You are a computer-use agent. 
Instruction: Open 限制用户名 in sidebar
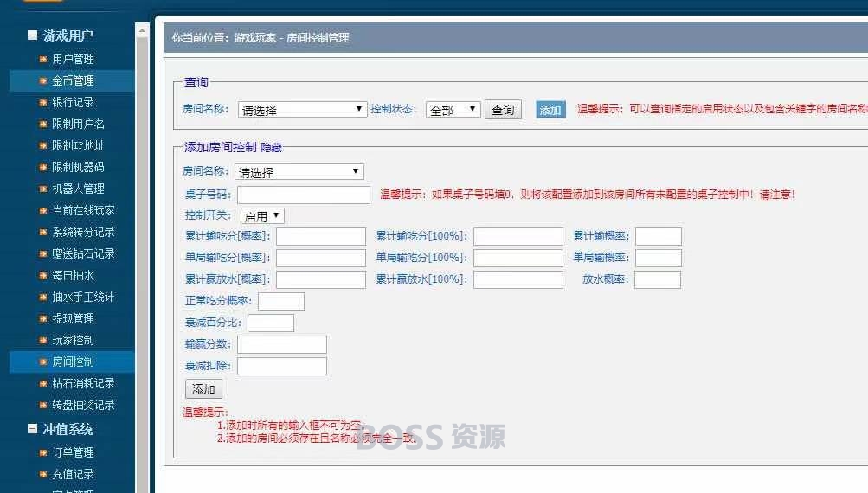pyautogui.click(x=78, y=124)
